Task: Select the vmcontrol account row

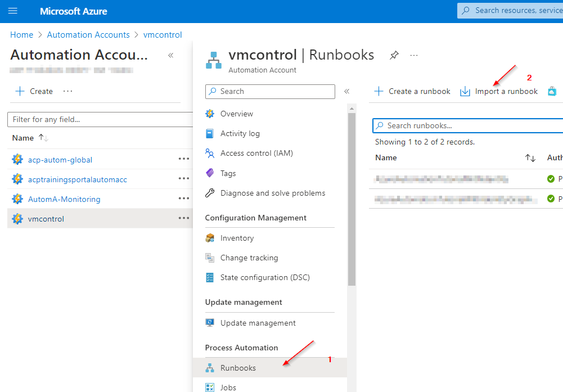Action: click(100, 219)
